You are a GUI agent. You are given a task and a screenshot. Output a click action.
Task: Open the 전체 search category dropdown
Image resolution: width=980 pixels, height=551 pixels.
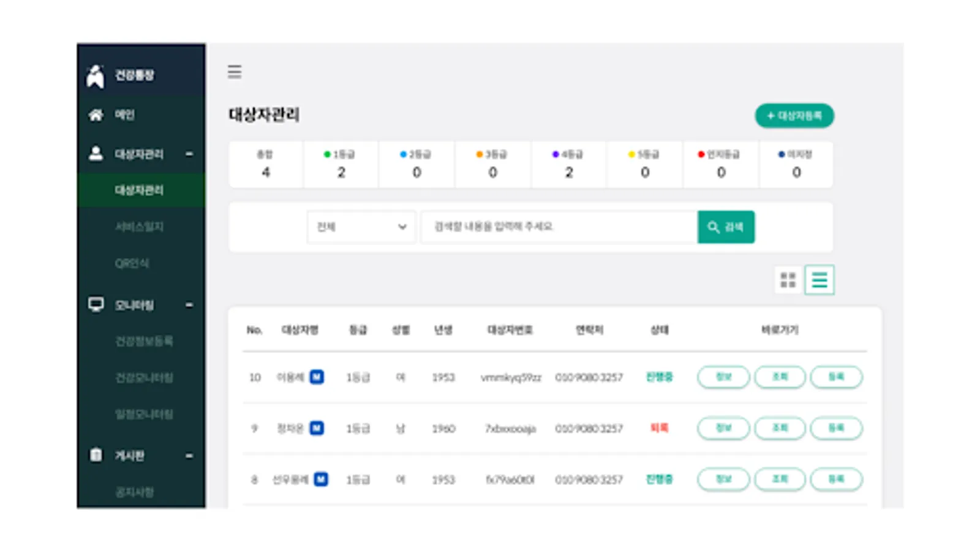[361, 227]
